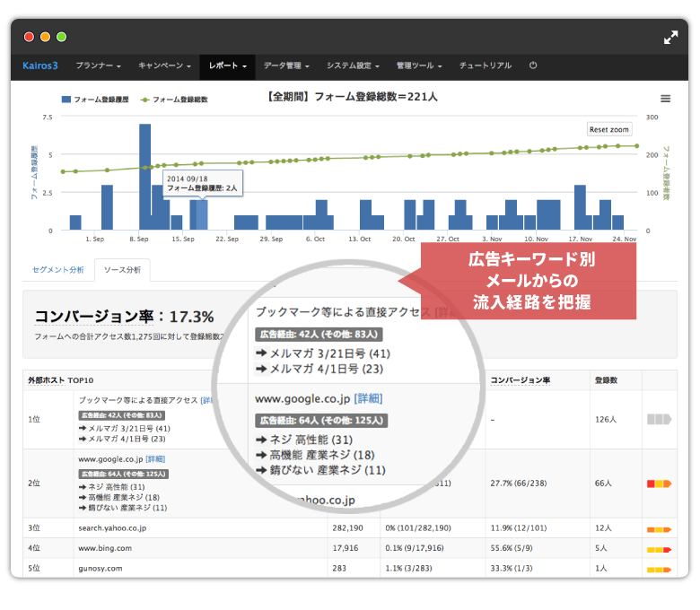Screen dimensions: 700x610
Task: Click 広告経由: 42人 badge in table row 1
Action: tap(122, 415)
